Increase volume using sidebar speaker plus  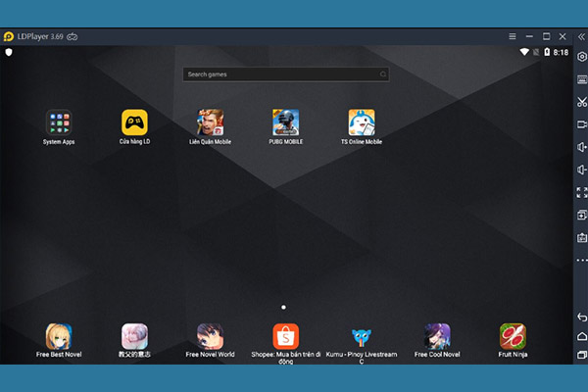[x=581, y=147]
